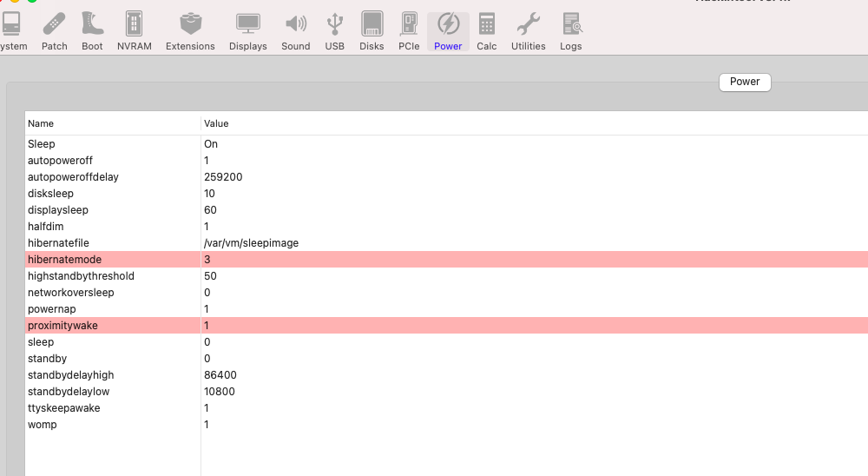
Task: Launch the Calc calculator icon
Action: click(487, 30)
